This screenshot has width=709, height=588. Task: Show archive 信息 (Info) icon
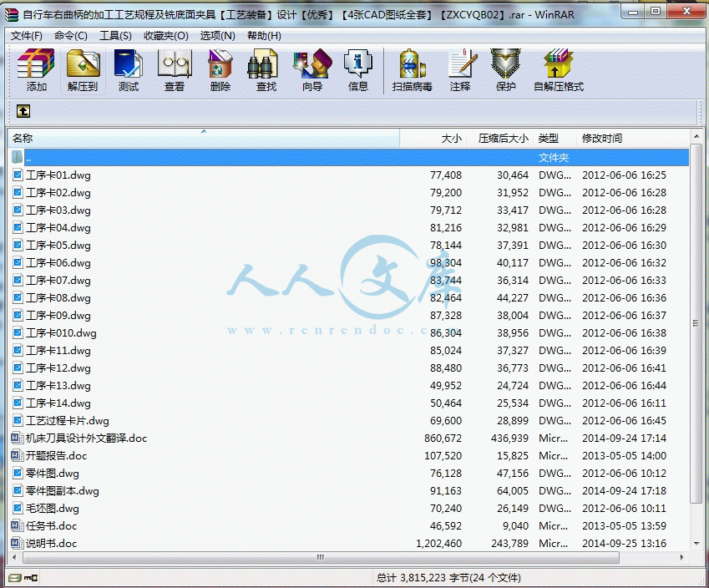(357, 63)
